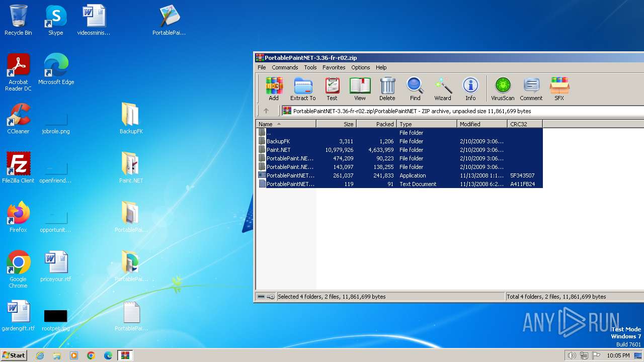Launch the Wizard wand tool
The width and height of the screenshot is (644, 362).
point(443,89)
